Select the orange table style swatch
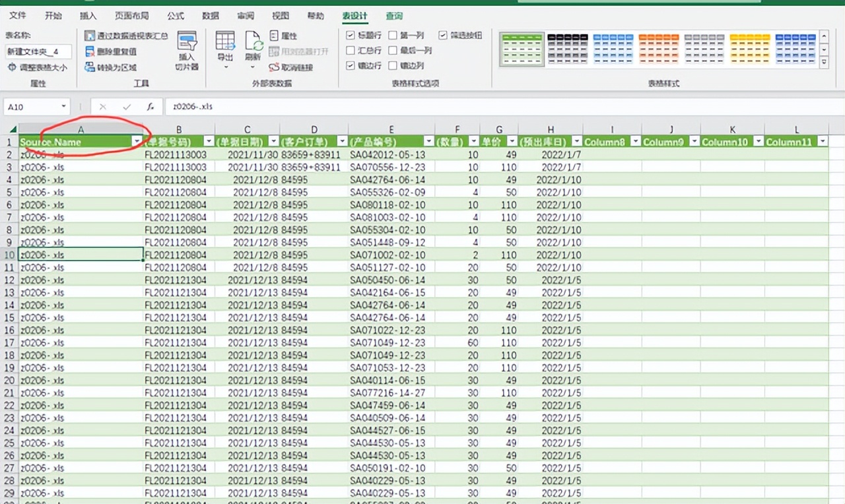 659,49
